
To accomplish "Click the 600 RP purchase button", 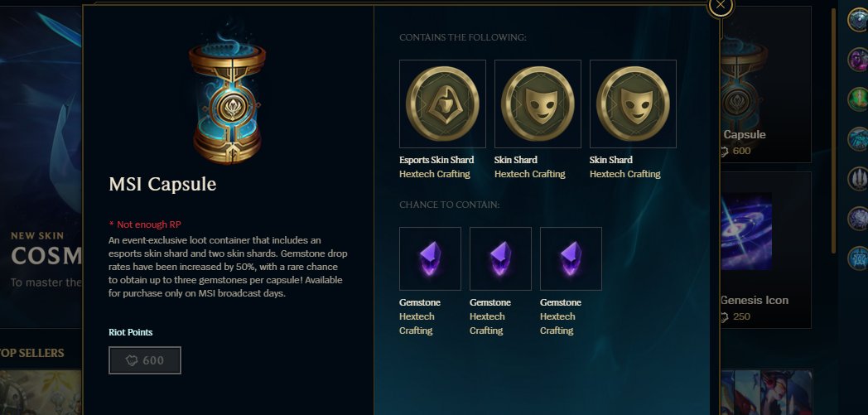I will coord(144,360).
